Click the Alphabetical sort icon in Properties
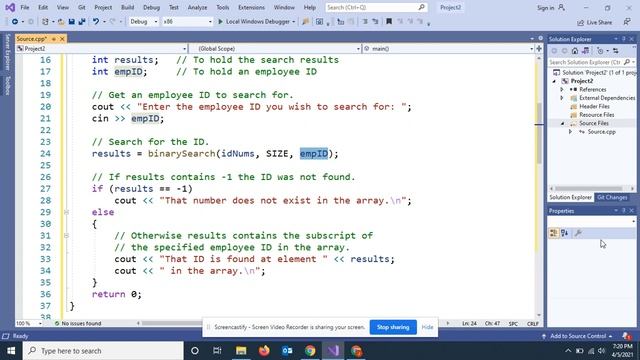The width and height of the screenshot is (640, 360). [x=564, y=233]
